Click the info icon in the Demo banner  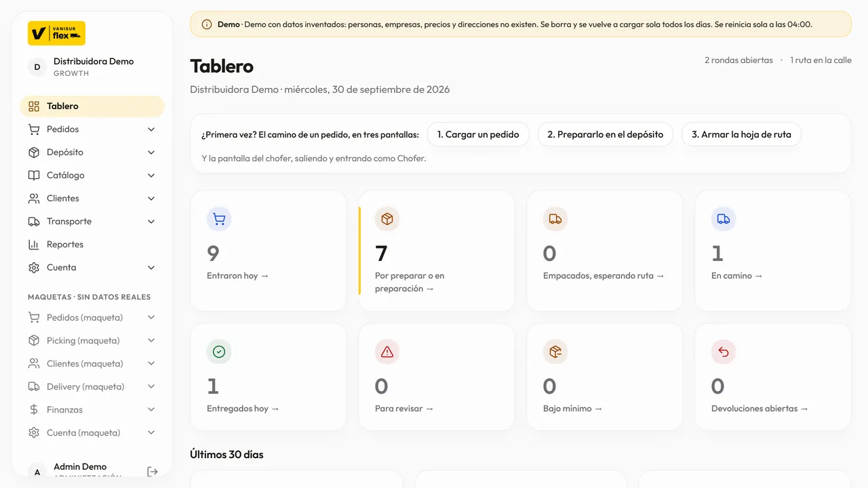(207, 24)
